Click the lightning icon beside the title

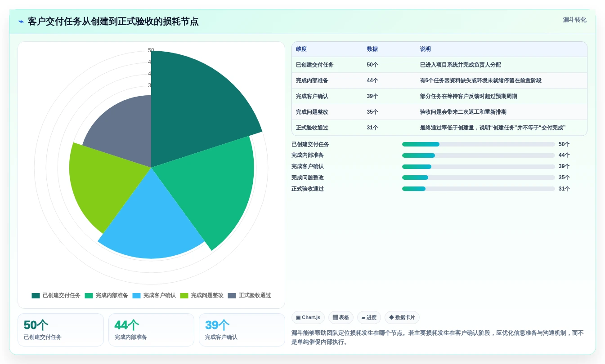[21, 22]
